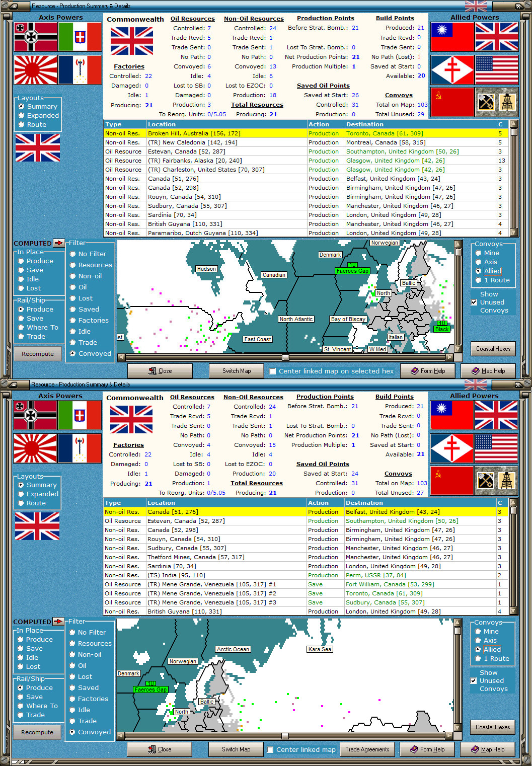Click Recompute button in lower window
Screen dimensions: 532x766
coord(37,732)
